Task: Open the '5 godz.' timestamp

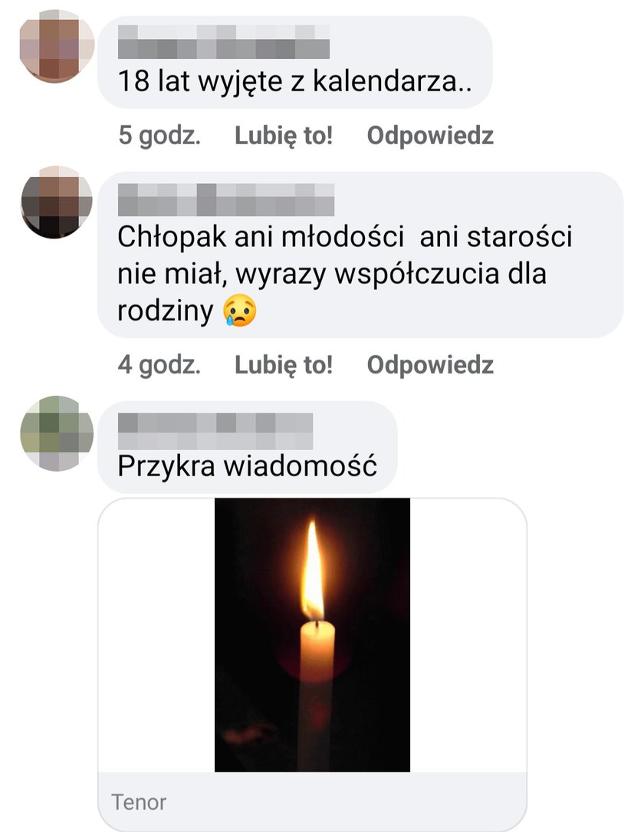Action: coord(159,135)
